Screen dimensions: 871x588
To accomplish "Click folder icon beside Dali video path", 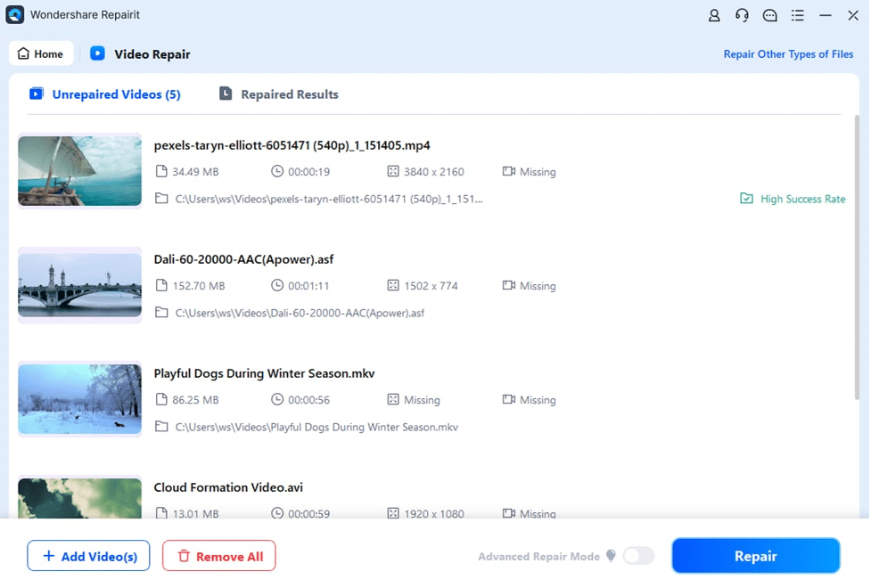I will click(x=161, y=313).
